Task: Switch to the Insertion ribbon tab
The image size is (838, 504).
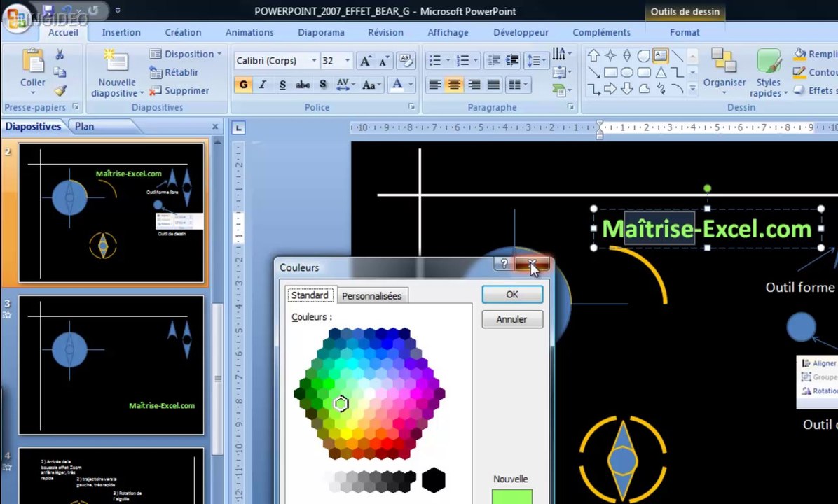Action: tap(121, 33)
